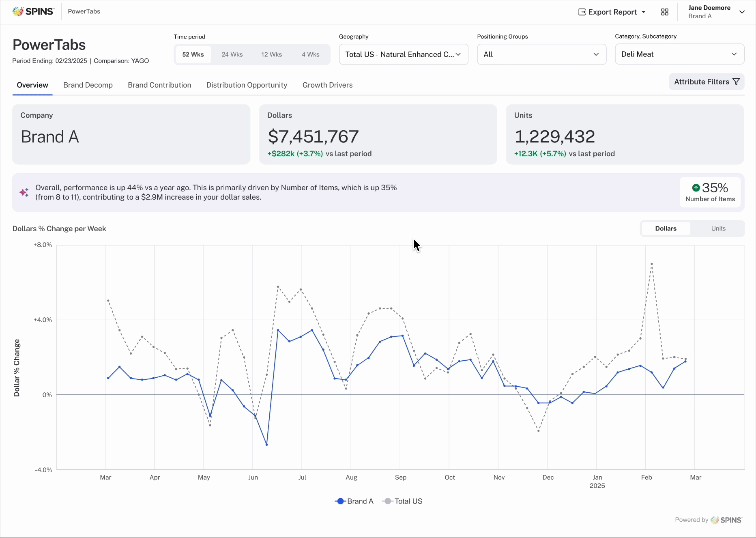Open the apps grid icon
Image resolution: width=756 pixels, height=538 pixels.
(665, 12)
